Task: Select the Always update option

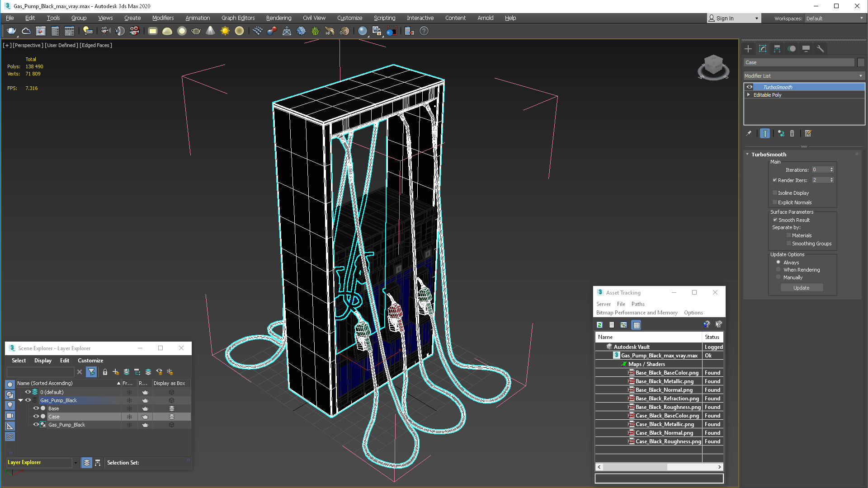Action: 778,262
